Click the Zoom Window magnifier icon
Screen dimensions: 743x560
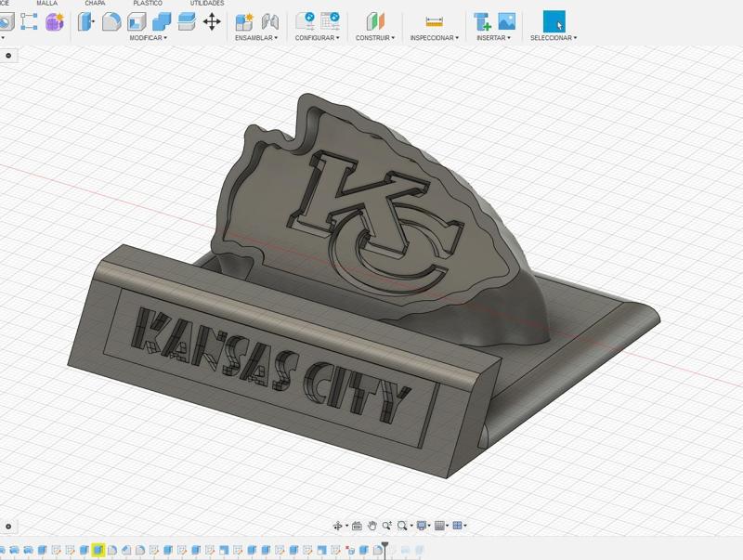[402, 526]
